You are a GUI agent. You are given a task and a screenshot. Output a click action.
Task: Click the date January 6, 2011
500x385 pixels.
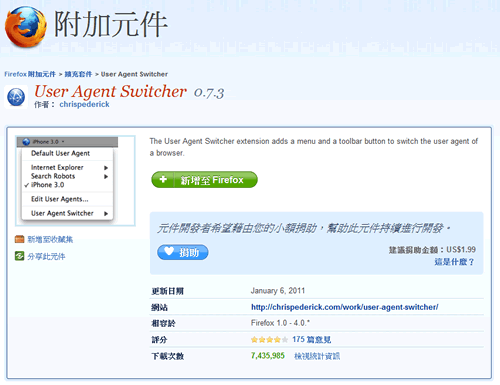click(278, 291)
